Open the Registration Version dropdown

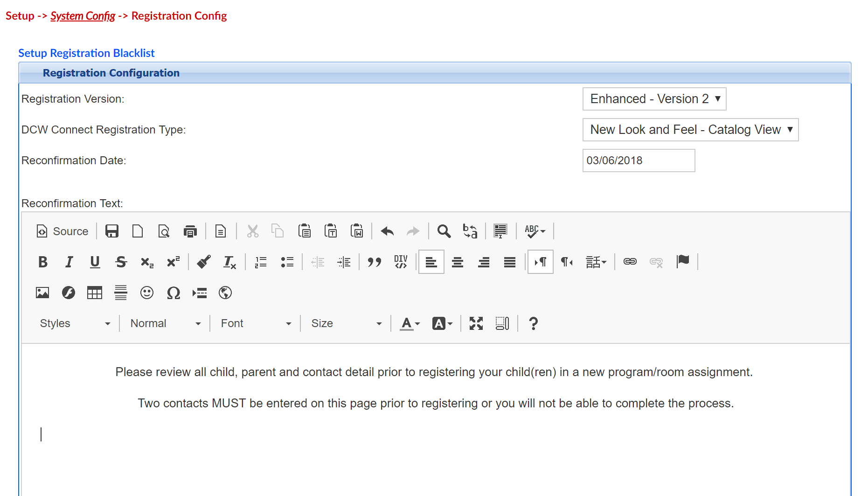pos(653,99)
